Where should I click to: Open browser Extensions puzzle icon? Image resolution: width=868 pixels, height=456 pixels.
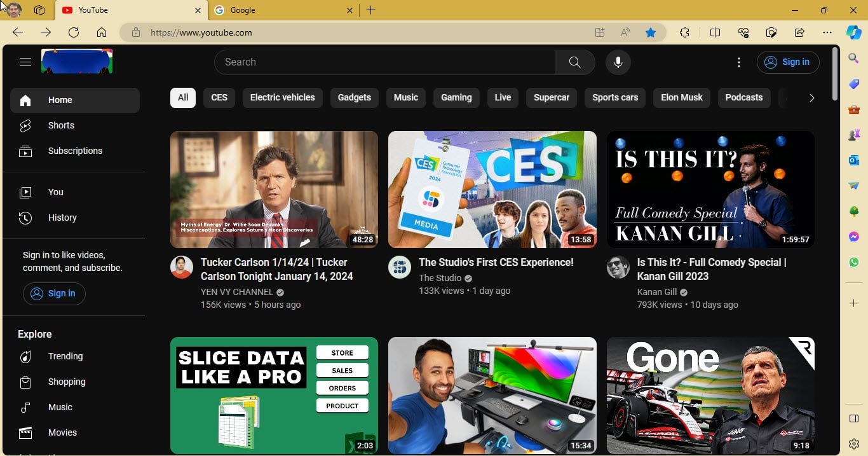(684, 32)
